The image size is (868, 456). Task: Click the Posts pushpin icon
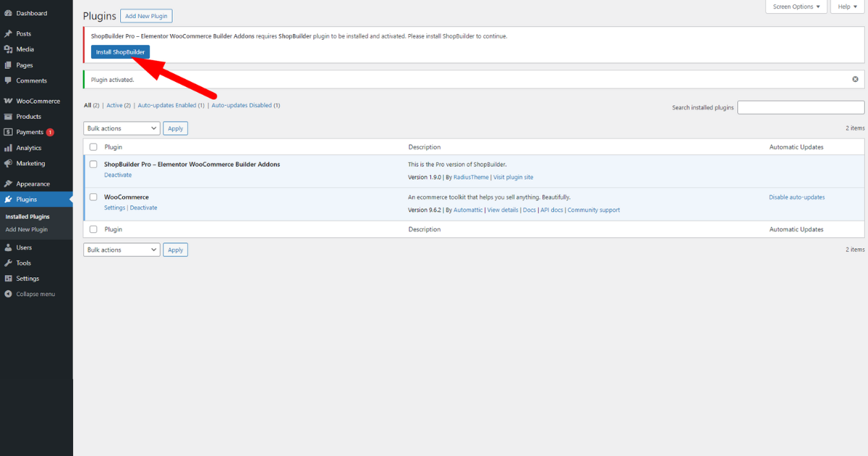point(8,34)
